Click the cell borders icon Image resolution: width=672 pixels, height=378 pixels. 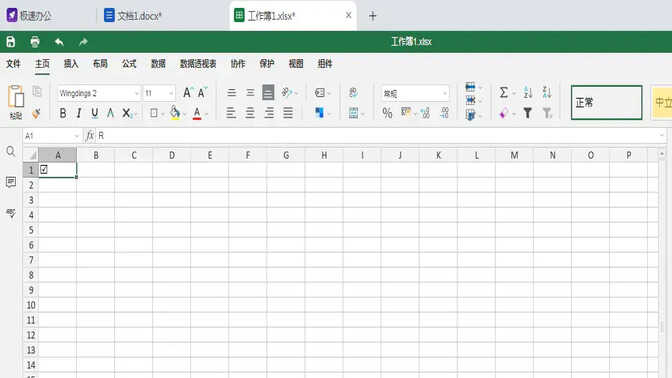coord(153,113)
